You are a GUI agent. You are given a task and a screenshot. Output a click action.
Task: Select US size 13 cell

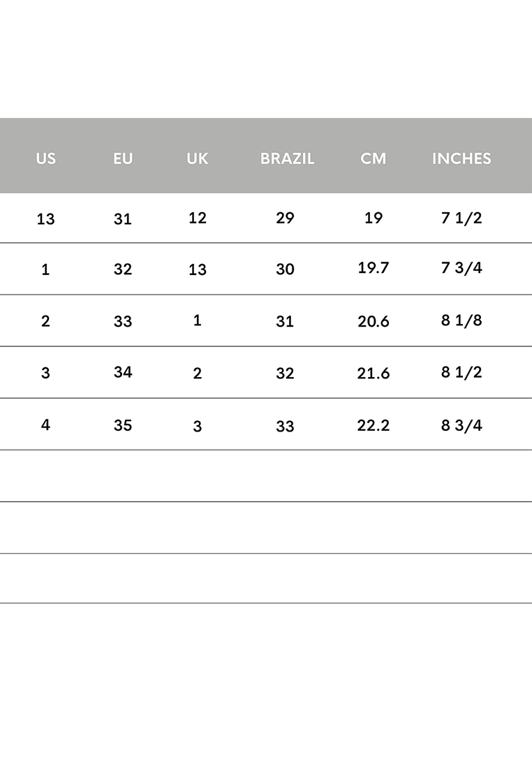pyautogui.click(x=45, y=219)
